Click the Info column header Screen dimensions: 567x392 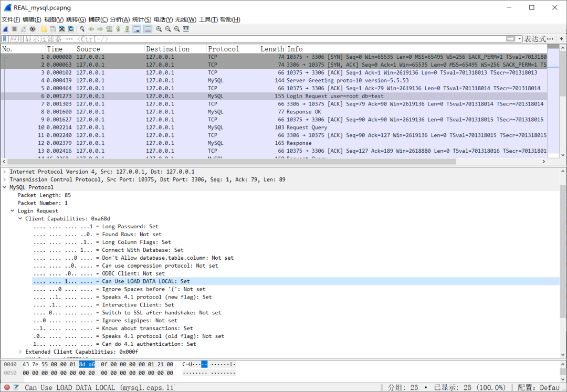(x=416, y=49)
